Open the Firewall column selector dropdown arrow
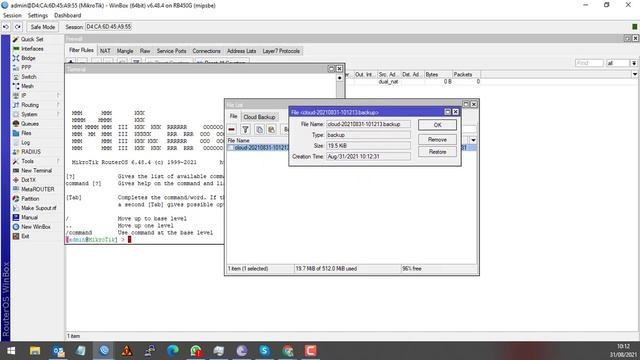The height and width of the screenshot is (360, 640). pyautogui.click(x=635, y=74)
